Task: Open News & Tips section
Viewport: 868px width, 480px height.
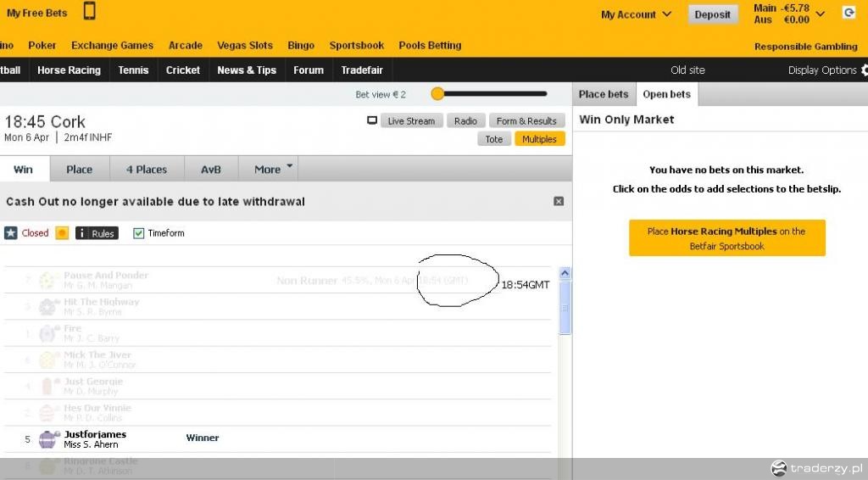Action: [x=247, y=70]
